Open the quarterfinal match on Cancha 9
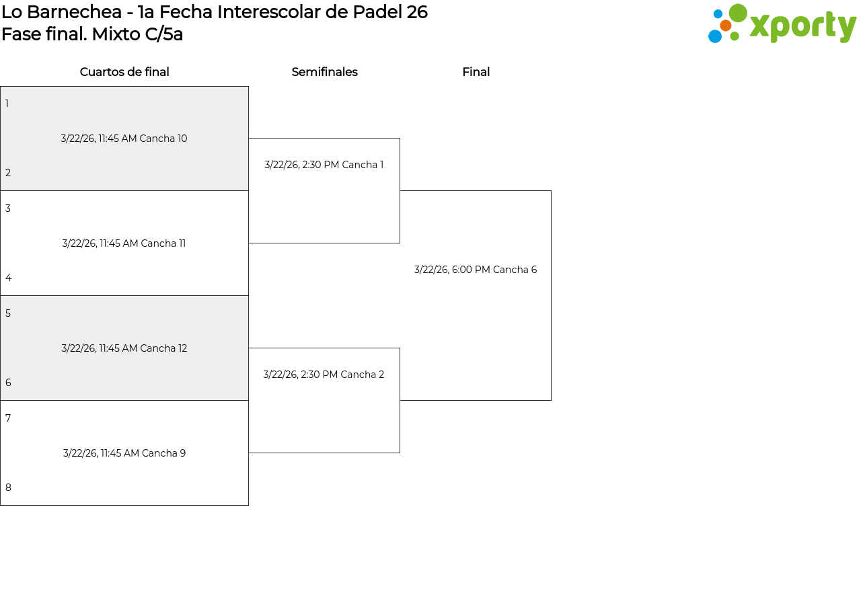 (124, 453)
